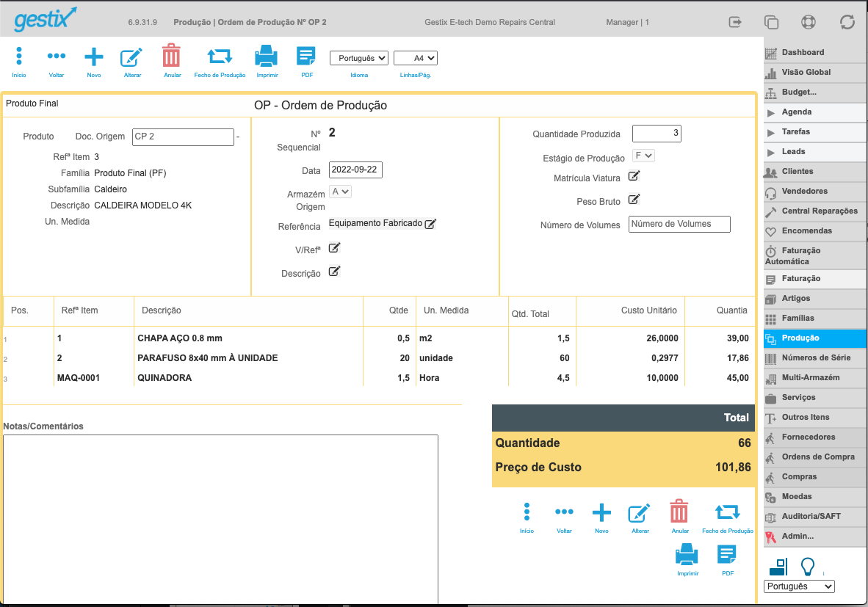Click the Descrição edit pencil icon
This screenshot has width=868, height=607.
click(334, 271)
